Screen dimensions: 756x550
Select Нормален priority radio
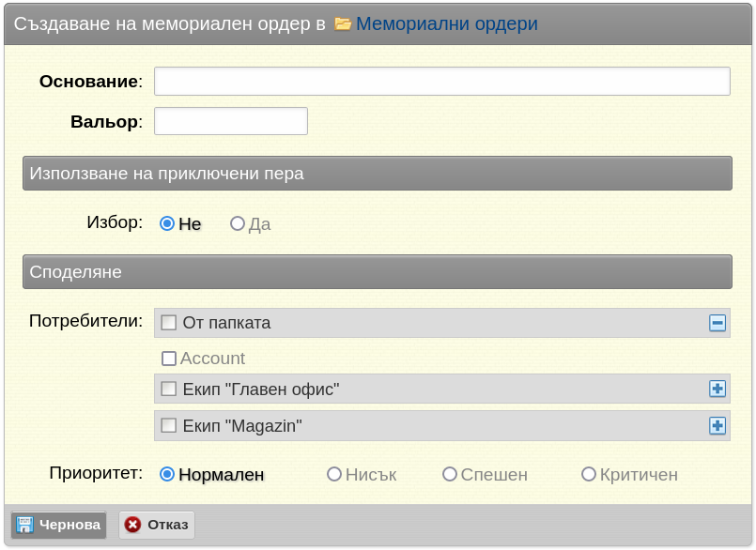[167, 474]
